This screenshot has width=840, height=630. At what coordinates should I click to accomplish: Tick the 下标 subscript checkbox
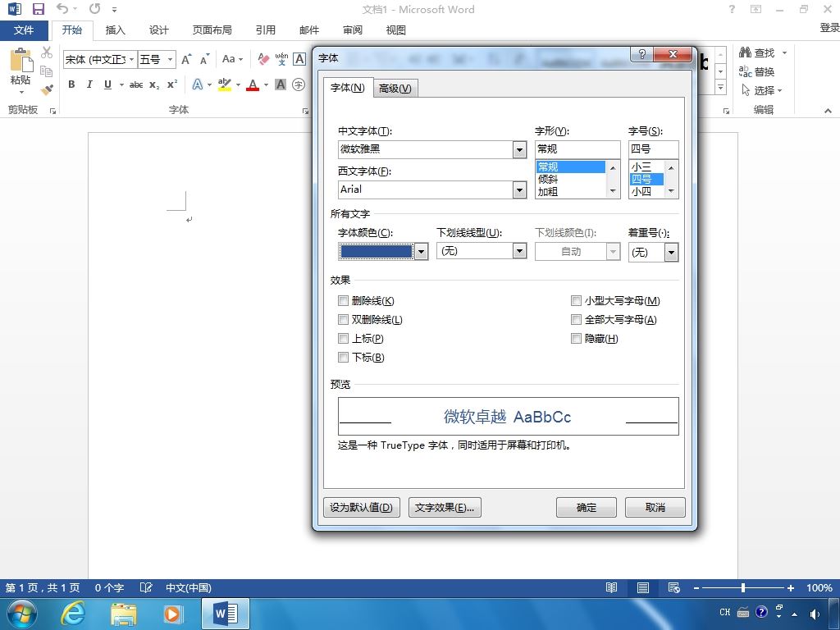pos(344,357)
